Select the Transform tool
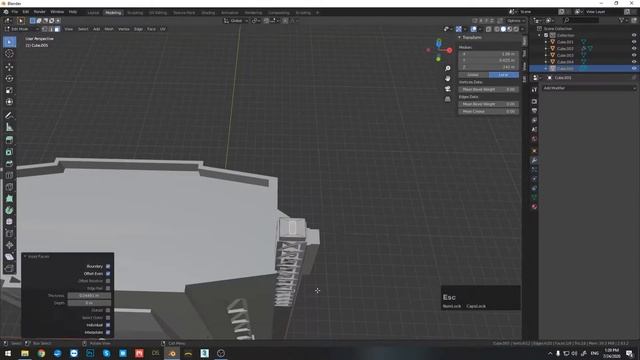The width and height of the screenshot is (640, 360). (9, 102)
